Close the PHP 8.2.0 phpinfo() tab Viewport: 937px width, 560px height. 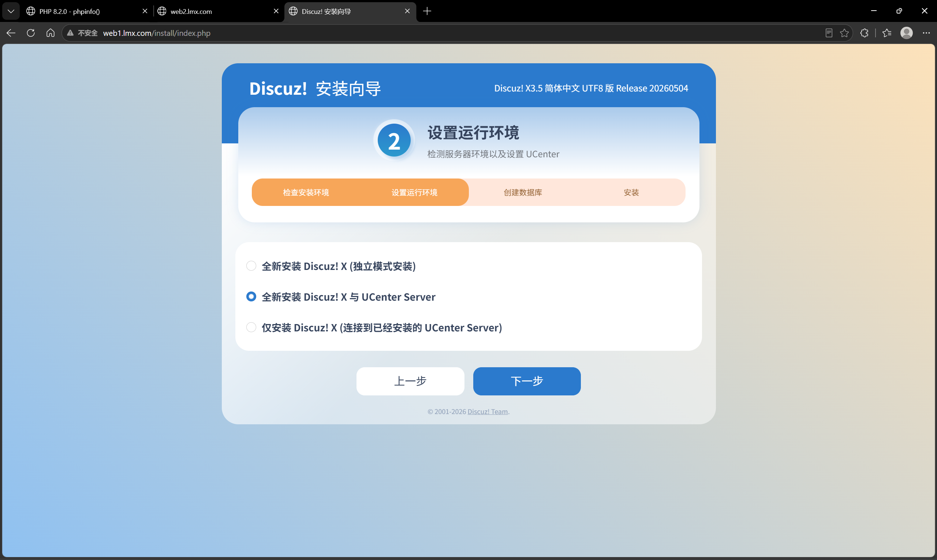(x=145, y=11)
